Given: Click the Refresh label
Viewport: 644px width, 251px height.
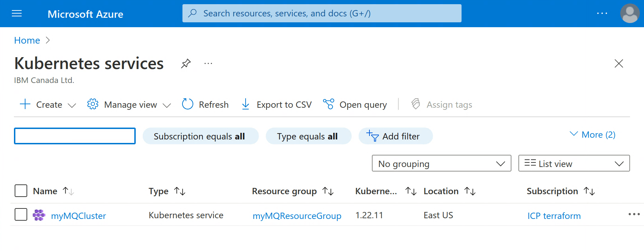Looking at the screenshot, I should (214, 105).
